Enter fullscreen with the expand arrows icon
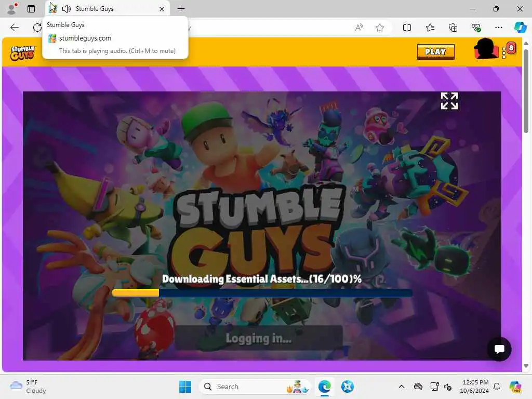Image resolution: width=532 pixels, height=399 pixels. (x=449, y=101)
